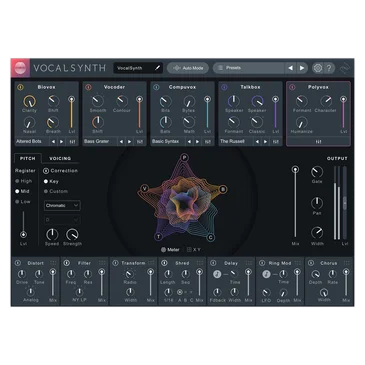Click the Biovox Lvl slider handle

tap(71, 99)
